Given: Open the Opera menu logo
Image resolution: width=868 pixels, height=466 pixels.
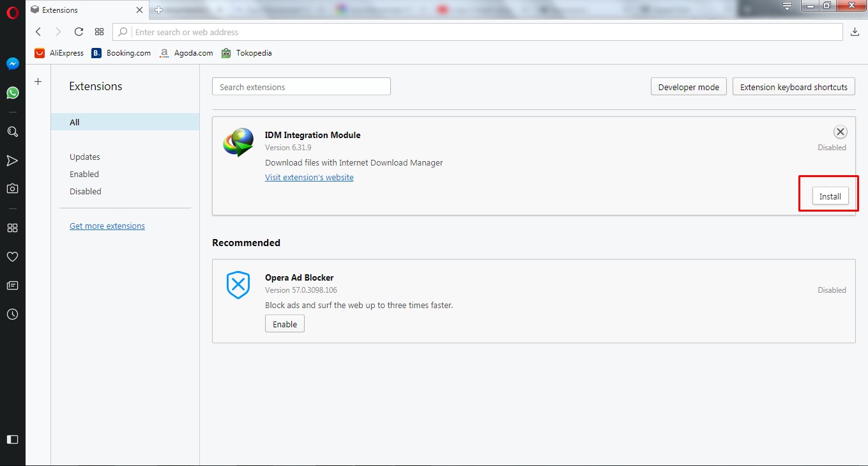Looking at the screenshot, I should point(12,12).
